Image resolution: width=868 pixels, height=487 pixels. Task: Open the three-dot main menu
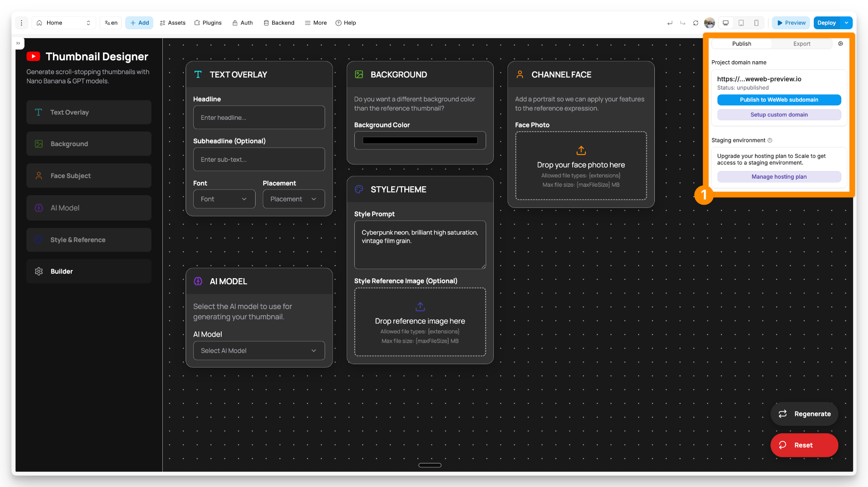[x=22, y=23]
